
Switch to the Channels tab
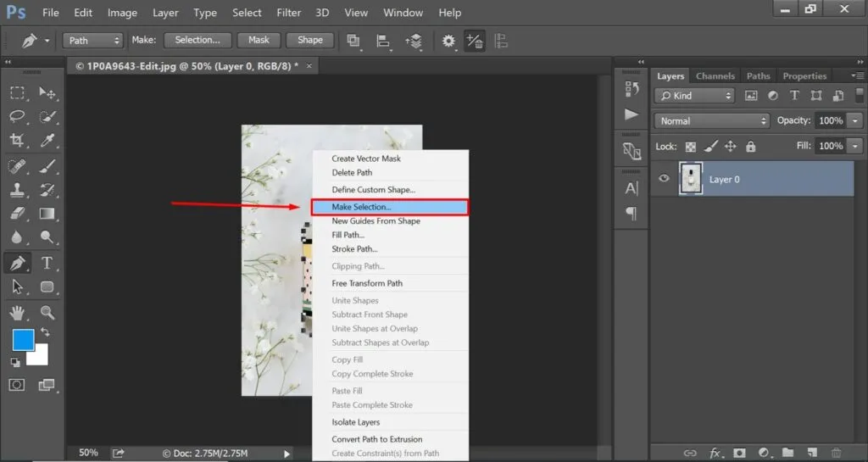coord(715,76)
